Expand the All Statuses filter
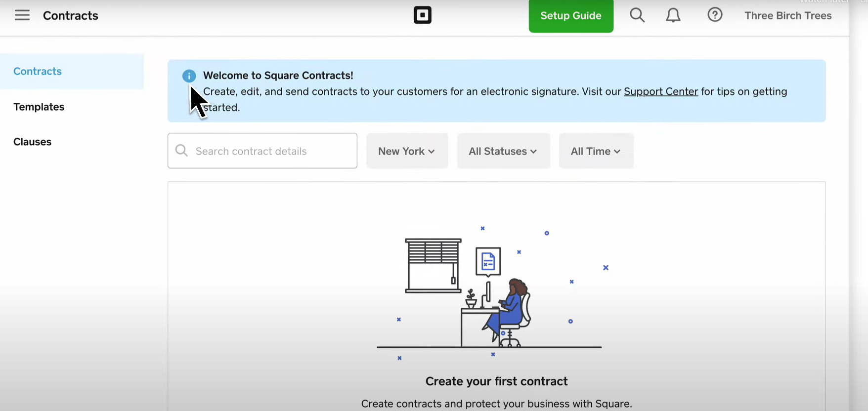868x411 pixels. point(503,151)
